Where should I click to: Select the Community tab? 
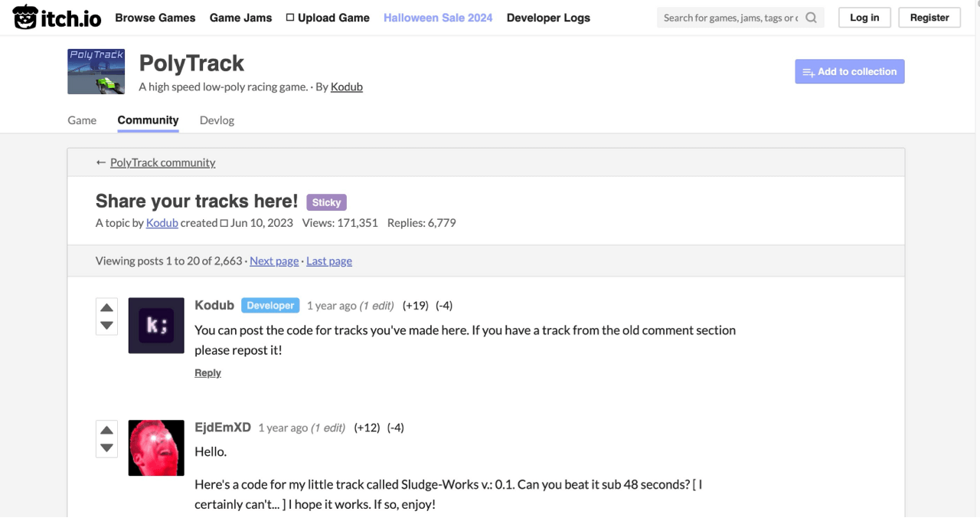click(x=148, y=120)
